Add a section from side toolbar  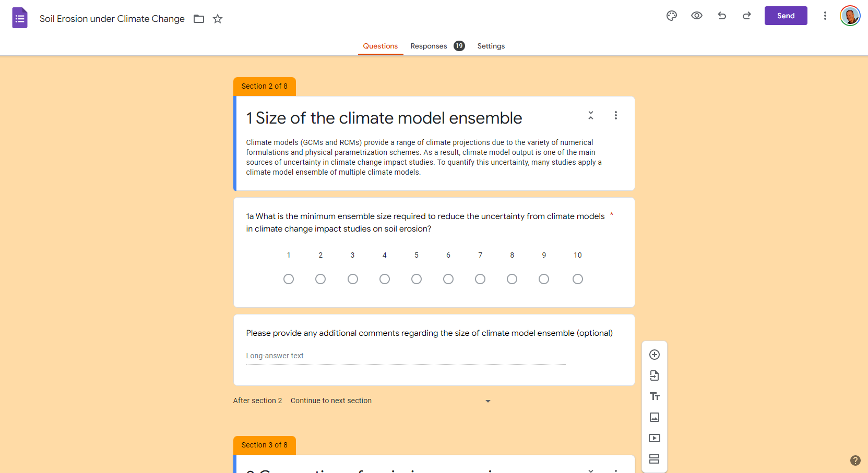coord(655,459)
